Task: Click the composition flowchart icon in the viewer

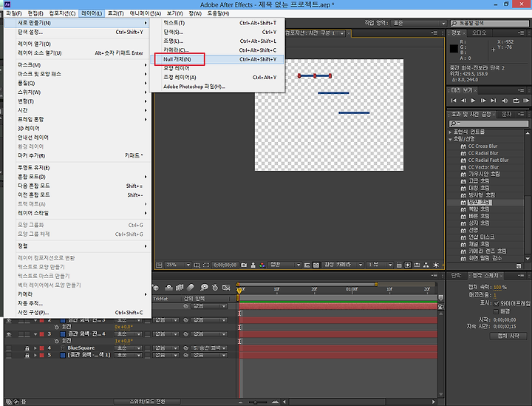Action: coord(426,265)
